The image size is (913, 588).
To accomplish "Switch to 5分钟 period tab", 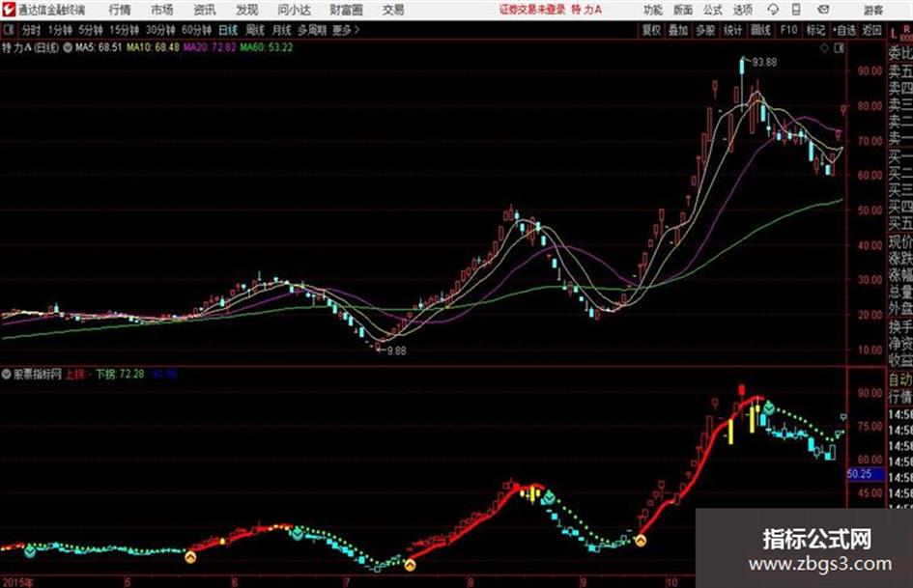I will click(x=91, y=30).
